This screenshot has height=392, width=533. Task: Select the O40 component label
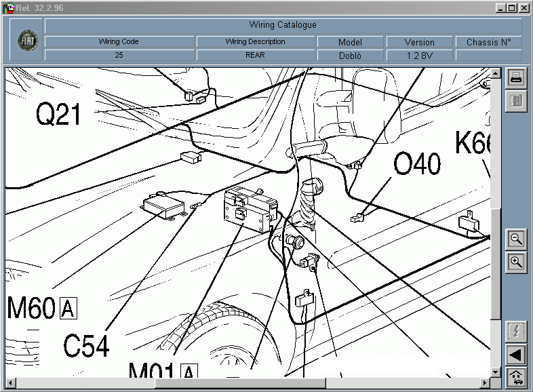(417, 163)
